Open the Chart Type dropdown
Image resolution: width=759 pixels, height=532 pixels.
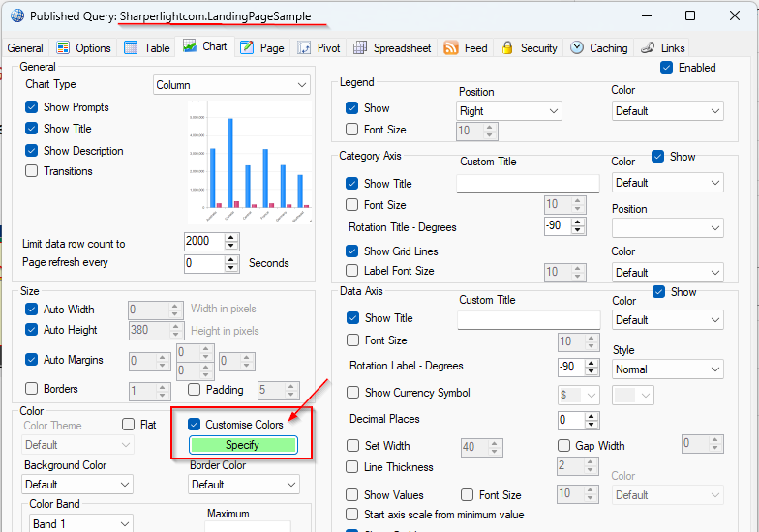click(231, 85)
